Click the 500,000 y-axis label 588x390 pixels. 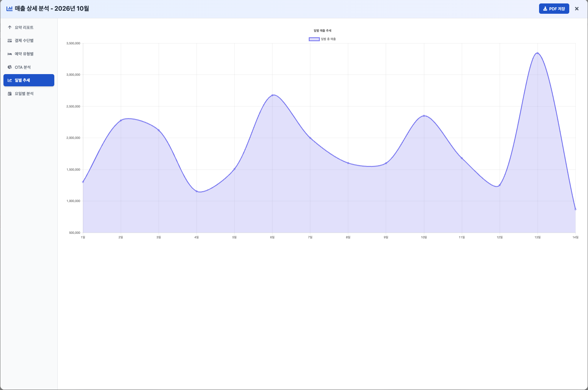[x=75, y=233]
